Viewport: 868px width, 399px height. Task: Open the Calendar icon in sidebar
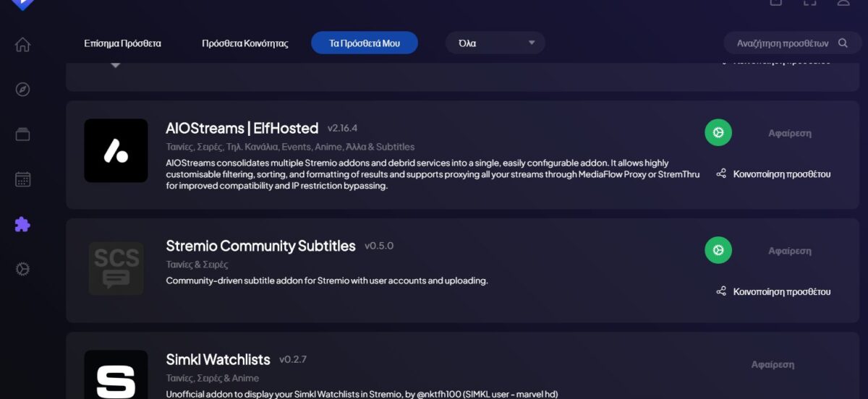click(x=22, y=179)
